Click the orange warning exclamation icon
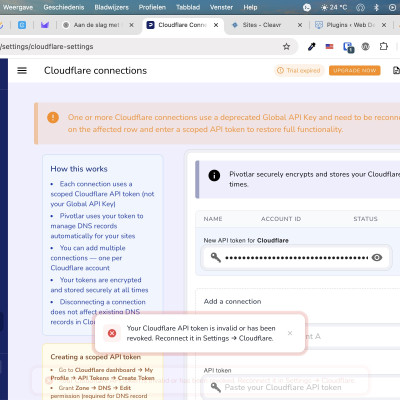 53,117
